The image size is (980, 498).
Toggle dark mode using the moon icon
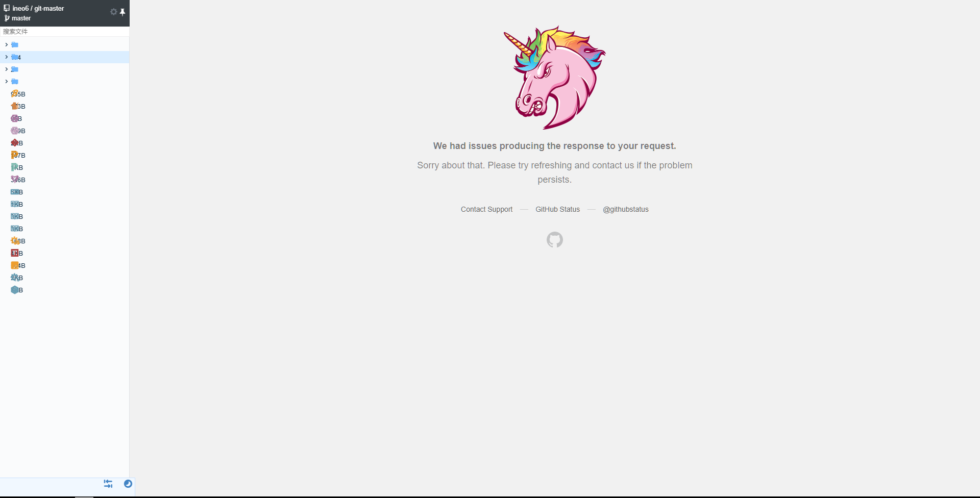click(x=128, y=484)
